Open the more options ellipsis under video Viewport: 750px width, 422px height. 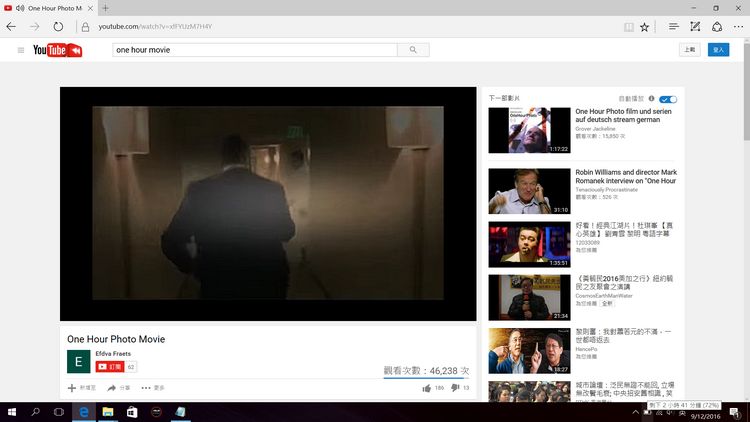146,388
